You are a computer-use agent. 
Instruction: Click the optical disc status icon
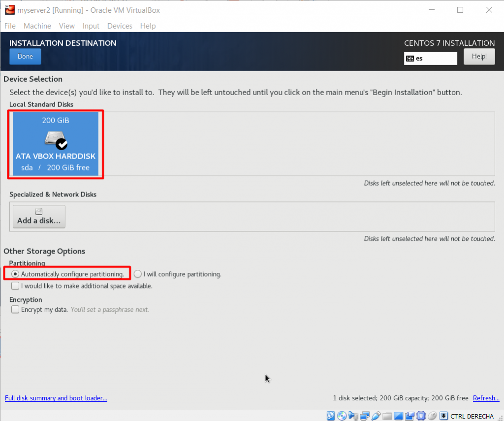pyautogui.click(x=342, y=416)
